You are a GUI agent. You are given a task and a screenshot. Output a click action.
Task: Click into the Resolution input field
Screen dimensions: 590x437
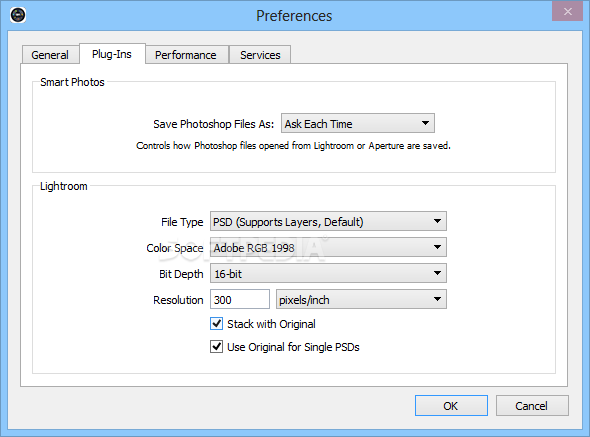click(x=240, y=299)
